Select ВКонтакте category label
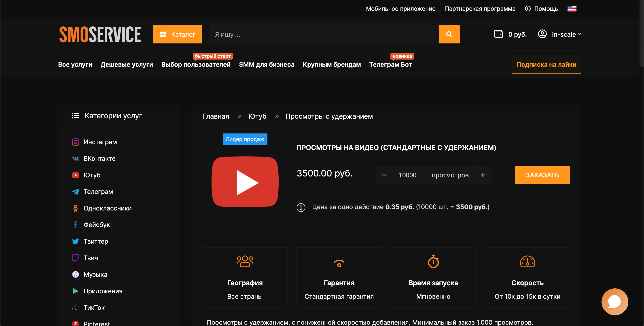Viewport: 644px width, 326px height. click(x=99, y=159)
